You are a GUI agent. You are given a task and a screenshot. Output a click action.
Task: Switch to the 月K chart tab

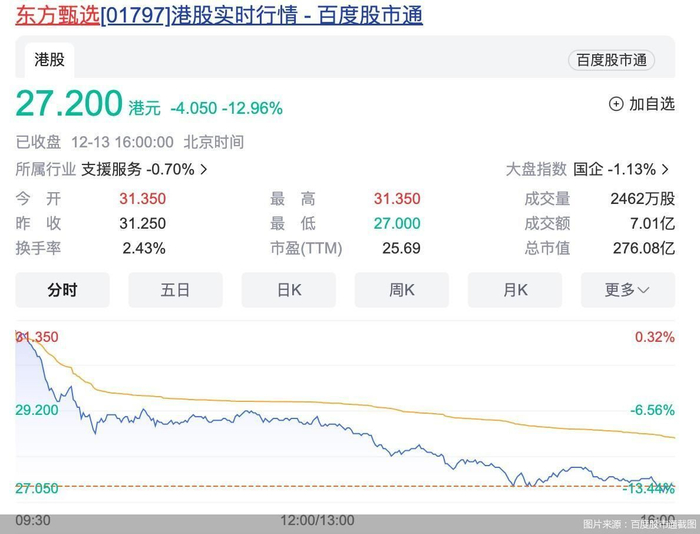point(515,290)
